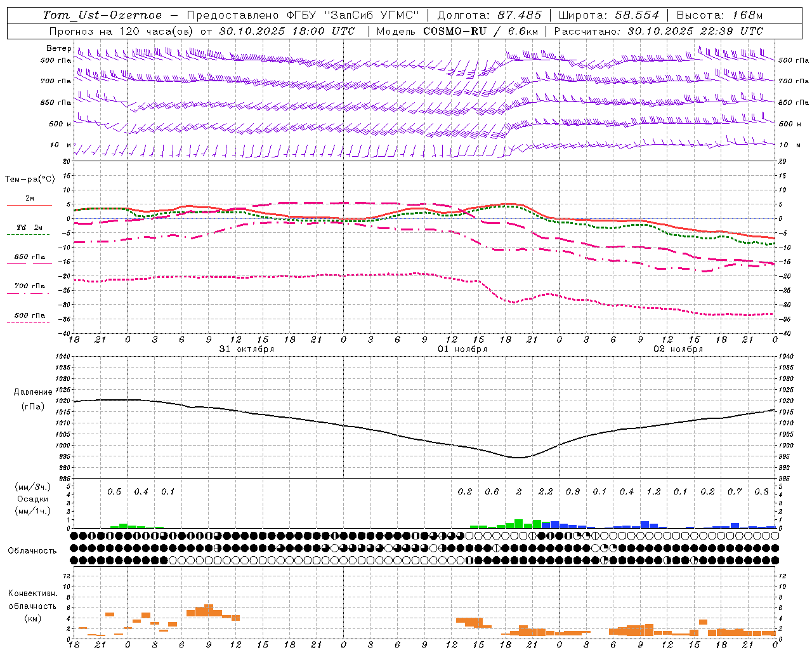Click the 0.5 precipitation total value

[114, 492]
